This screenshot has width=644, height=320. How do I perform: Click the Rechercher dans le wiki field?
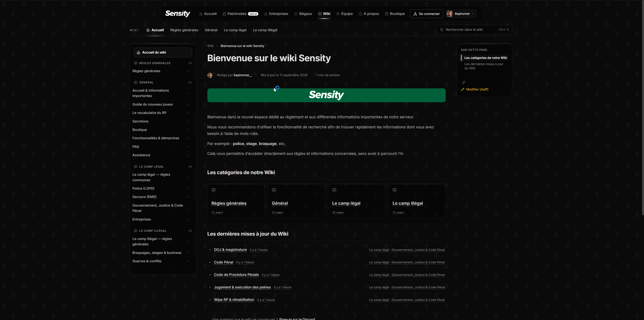point(474,30)
